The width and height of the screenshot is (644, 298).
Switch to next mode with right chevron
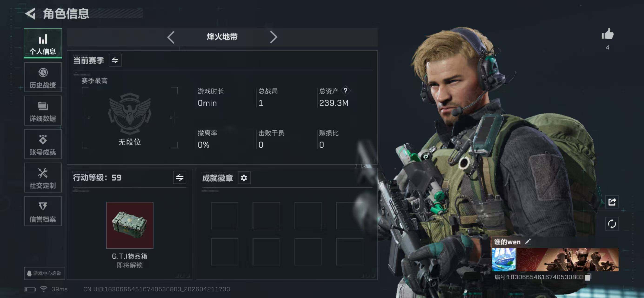pos(274,37)
